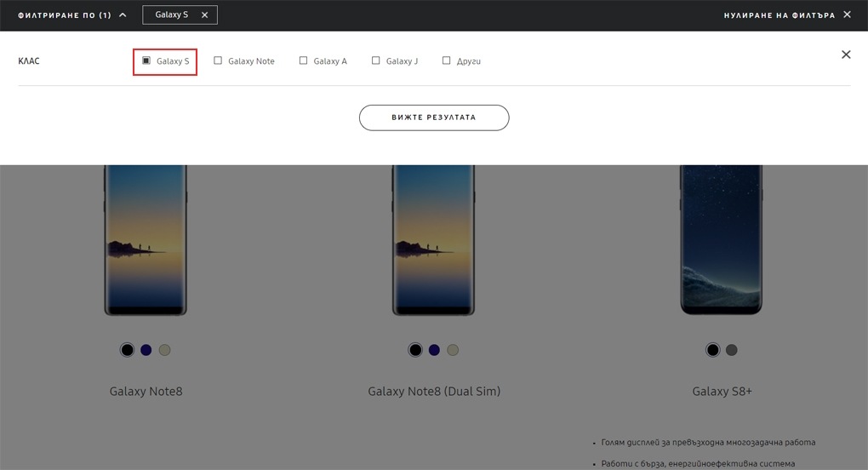Open the Galaxy Note8 product title
This screenshot has height=470, width=868.
coord(146,392)
